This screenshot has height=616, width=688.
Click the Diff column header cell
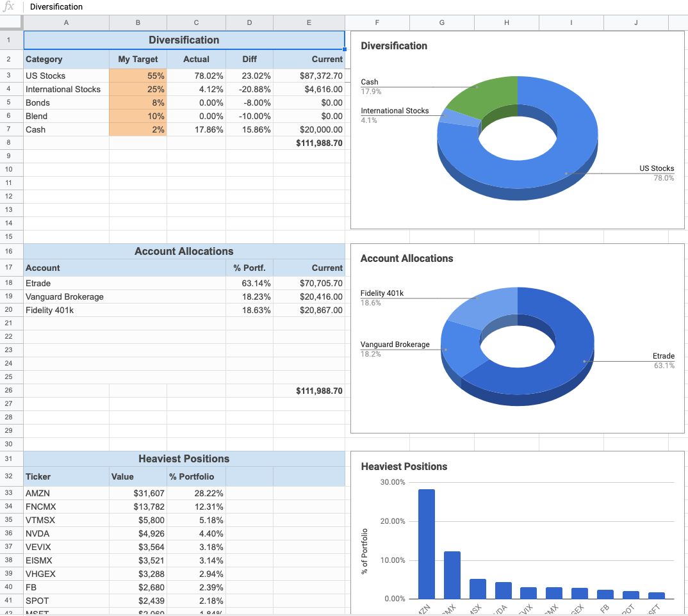[249, 59]
